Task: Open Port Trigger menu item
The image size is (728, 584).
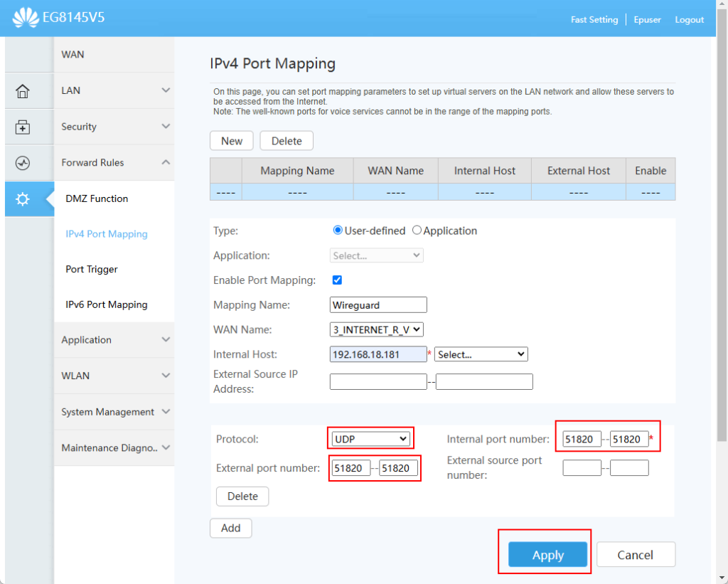Action: click(x=92, y=270)
